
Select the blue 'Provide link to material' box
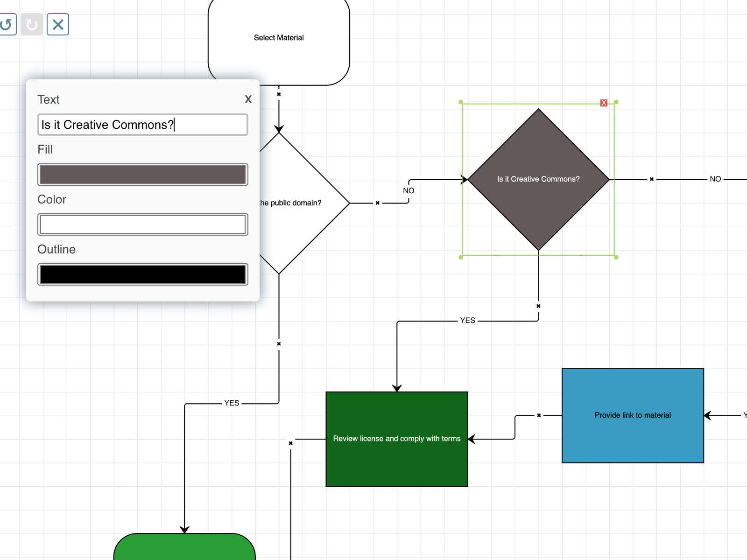[633, 415]
